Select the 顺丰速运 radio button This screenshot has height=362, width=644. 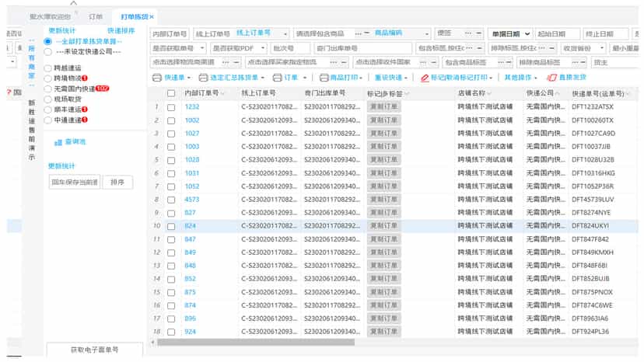(48, 110)
